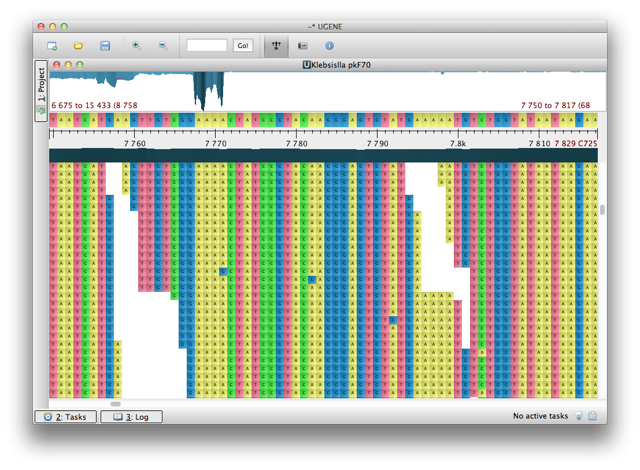Click the lamp icon in status bar

click(579, 416)
